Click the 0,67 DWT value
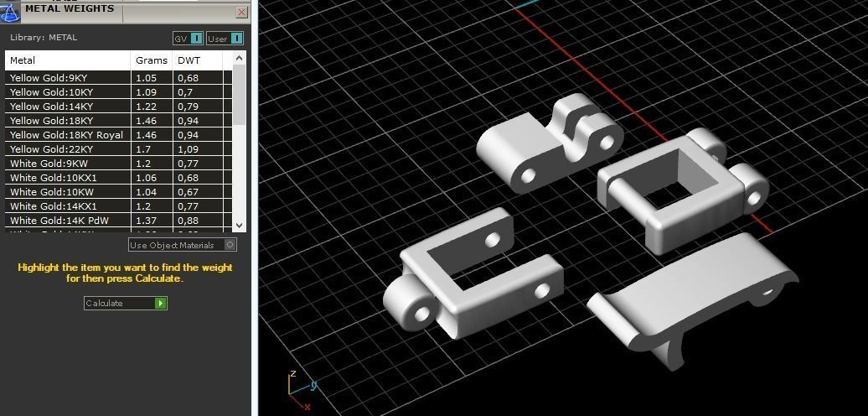This screenshot has height=416, width=868. tap(188, 192)
